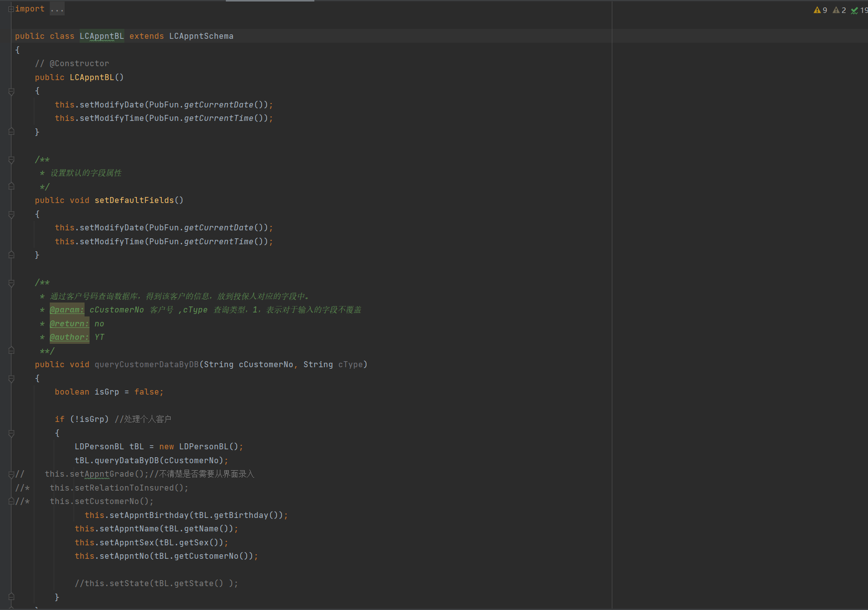Click the setAppntName call

pyautogui.click(x=129, y=529)
